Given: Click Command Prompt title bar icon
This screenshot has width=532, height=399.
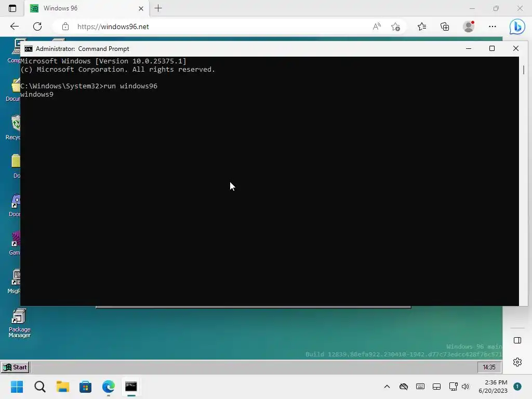Looking at the screenshot, I should pyautogui.click(x=29, y=48).
